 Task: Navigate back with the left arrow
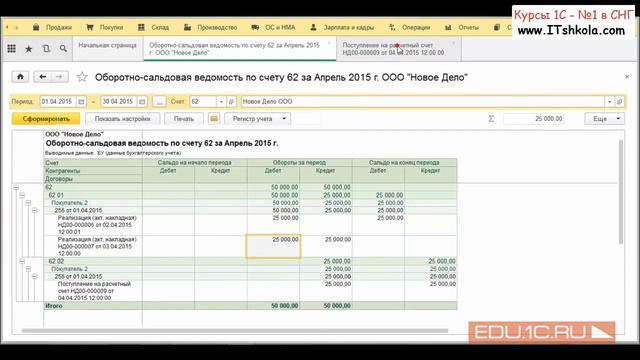click(42, 77)
